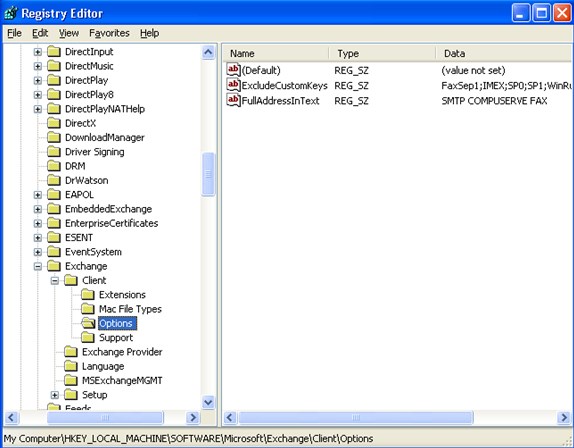574x448 pixels.
Task: Expand the EAPOL key
Action: pyautogui.click(x=37, y=195)
